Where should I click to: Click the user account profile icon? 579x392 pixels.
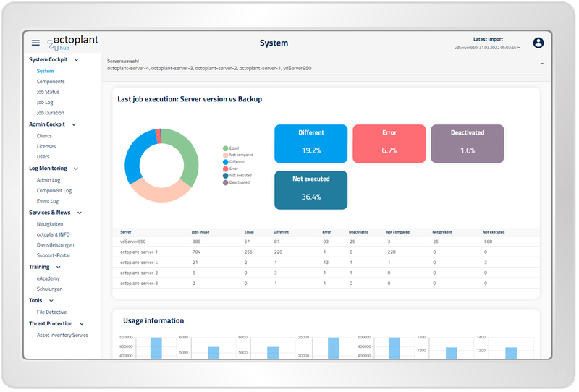click(x=538, y=43)
